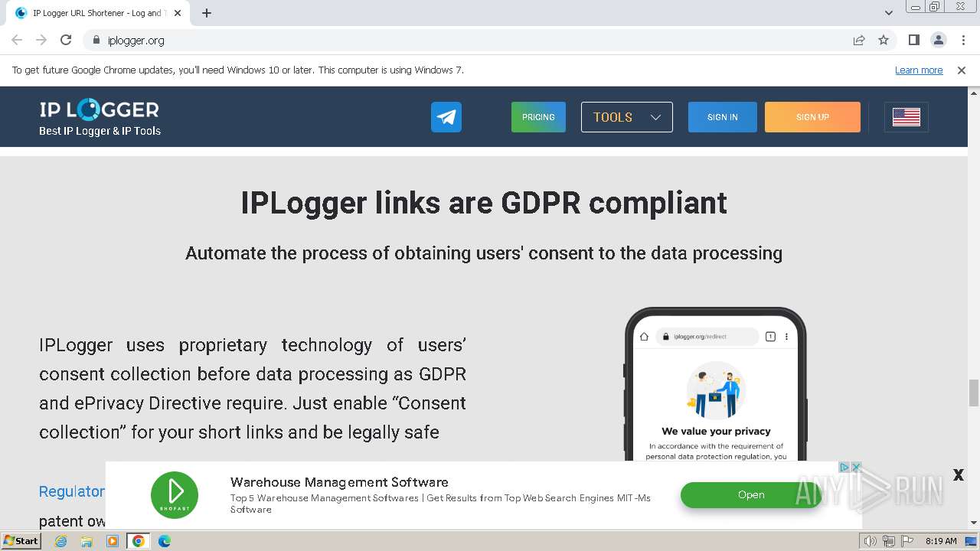Close the bottom ad with X
The width and height of the screenshot is (980, 551).
pos(958,475)
